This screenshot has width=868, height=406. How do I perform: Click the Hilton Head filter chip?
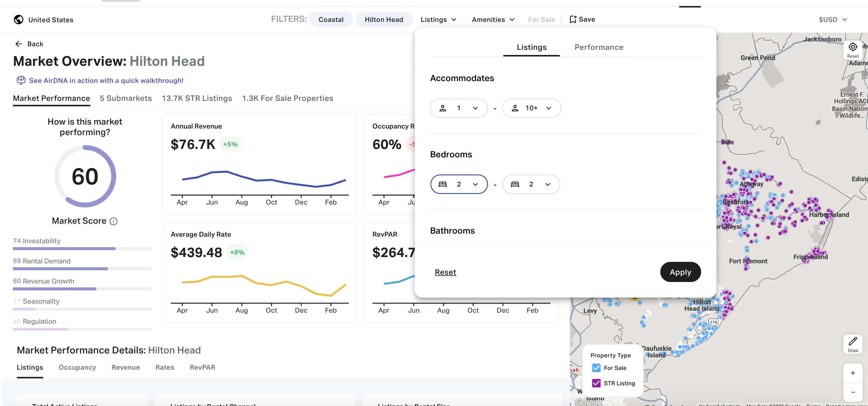click(x=384, y=20)
